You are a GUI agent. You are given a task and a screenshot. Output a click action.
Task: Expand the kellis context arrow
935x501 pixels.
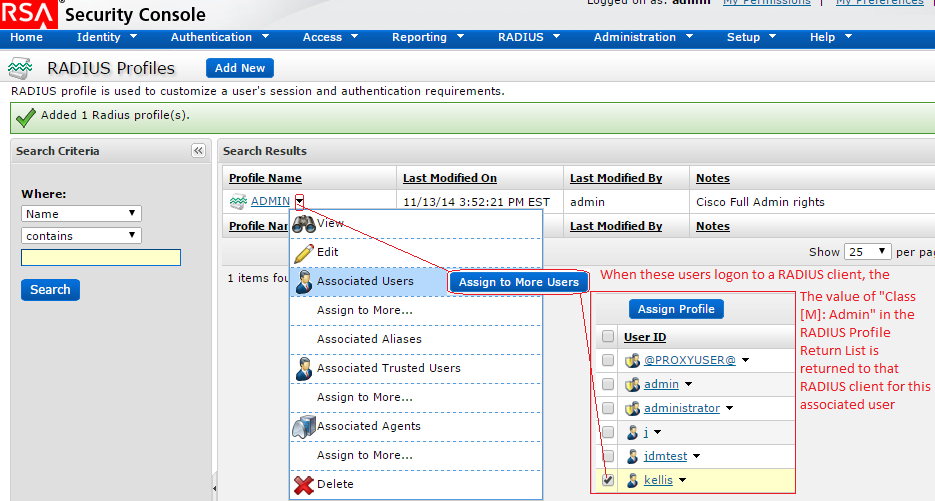[x=682, y=480]
